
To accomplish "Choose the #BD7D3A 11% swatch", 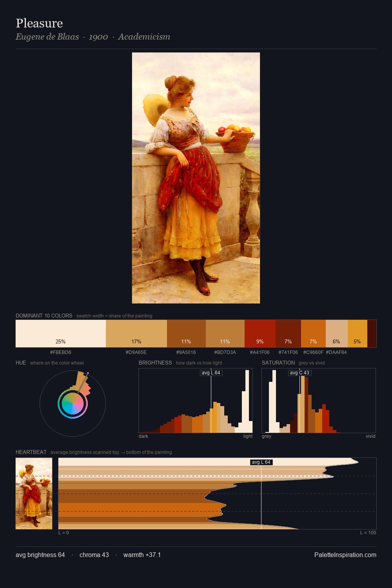I will point(225,334).
